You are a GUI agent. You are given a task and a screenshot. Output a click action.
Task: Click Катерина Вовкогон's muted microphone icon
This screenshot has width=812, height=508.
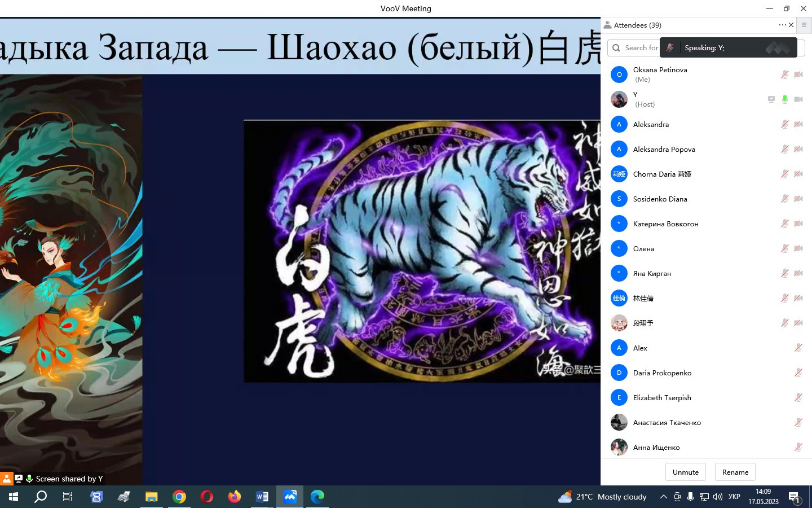784,224
